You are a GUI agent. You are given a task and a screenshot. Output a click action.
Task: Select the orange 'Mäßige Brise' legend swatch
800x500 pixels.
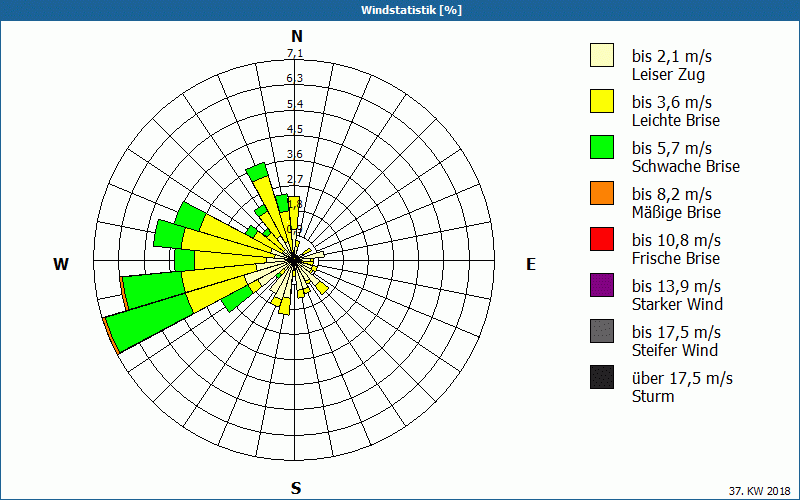601,193
